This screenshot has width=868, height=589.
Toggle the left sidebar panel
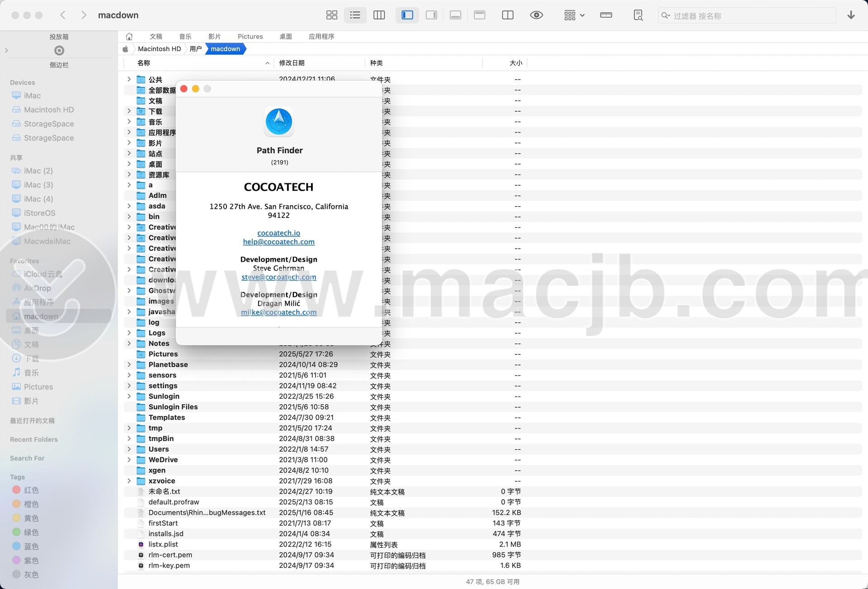click(x=407, y=15)
